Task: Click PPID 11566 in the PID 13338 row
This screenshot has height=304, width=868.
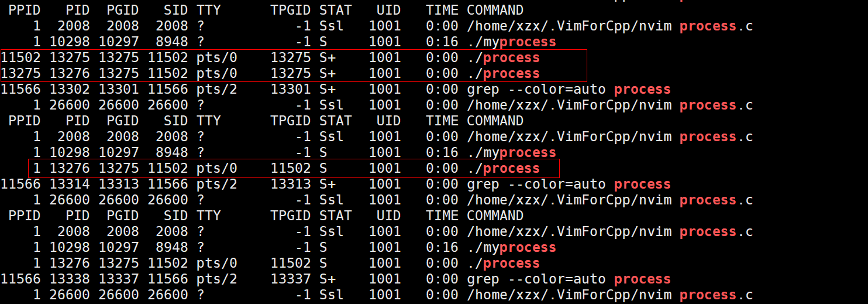Action: [x=20, y=279]
